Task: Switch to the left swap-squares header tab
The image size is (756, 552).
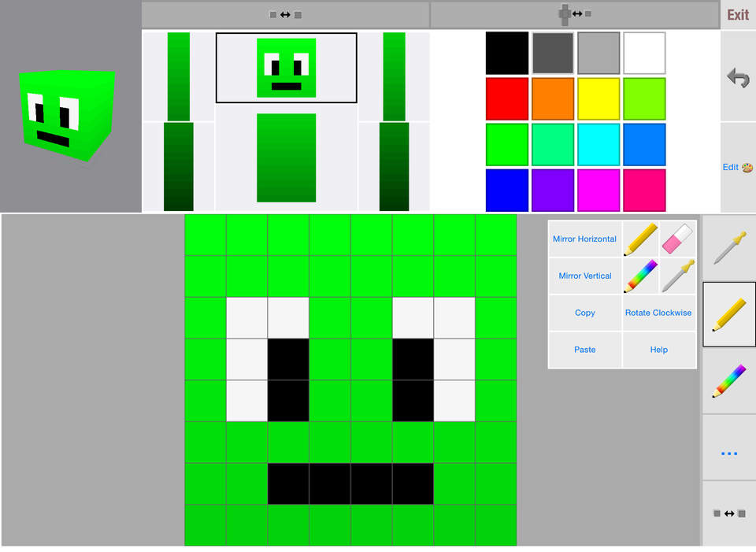Action: click(x=285, y=14)
